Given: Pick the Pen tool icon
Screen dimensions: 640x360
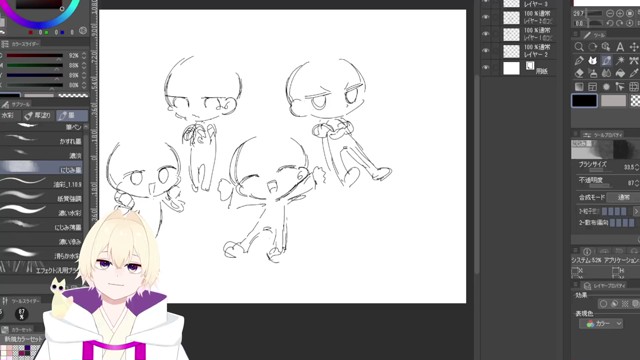Looking at the screenshot, I should click(x=579, y=60).
